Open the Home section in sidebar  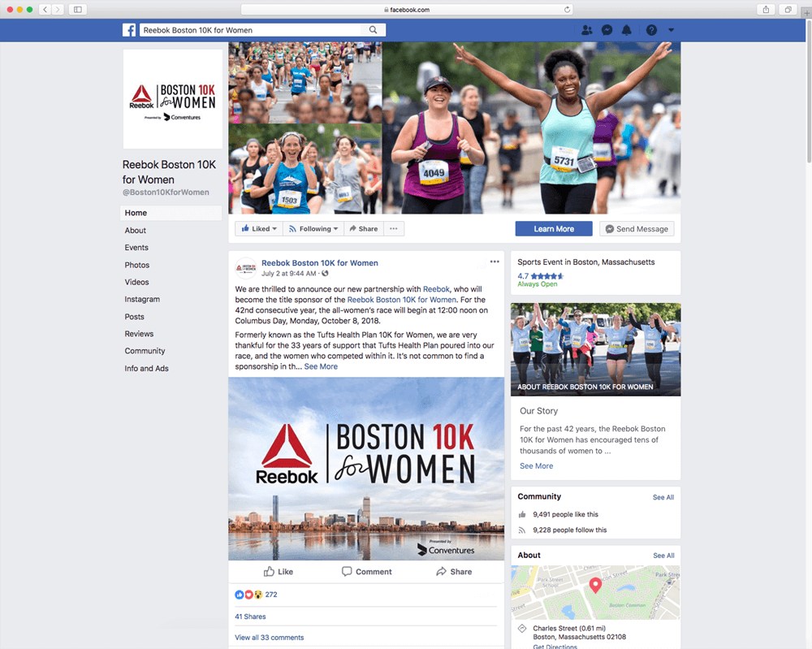tap(171, 213)
